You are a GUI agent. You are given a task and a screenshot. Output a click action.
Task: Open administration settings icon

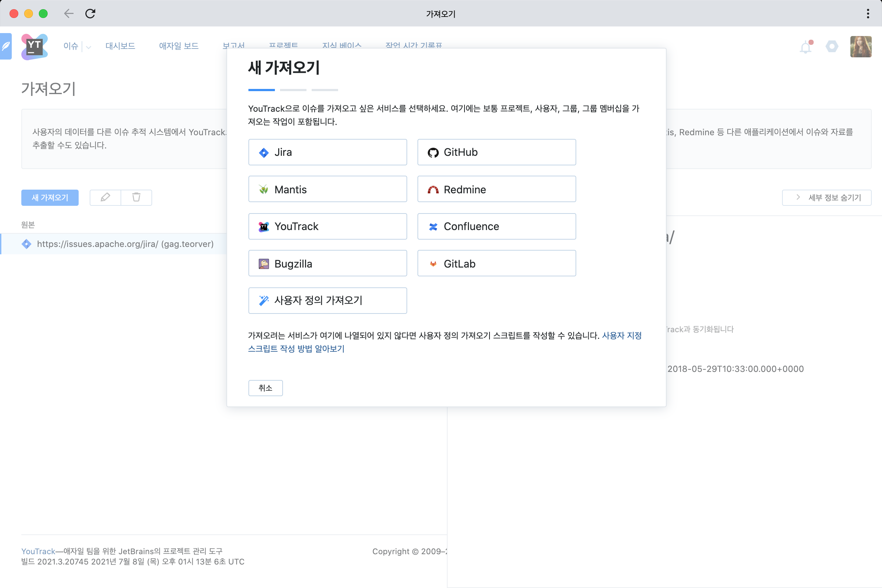(832, 47)
